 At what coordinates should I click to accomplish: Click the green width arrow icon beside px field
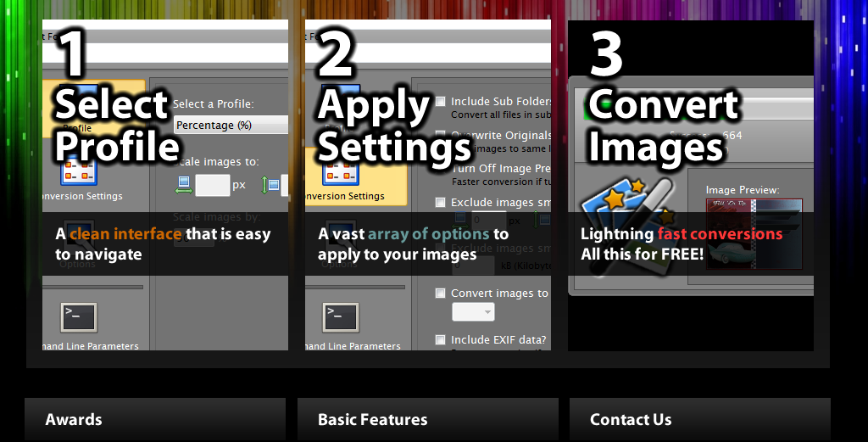click(x=184, y=185)
